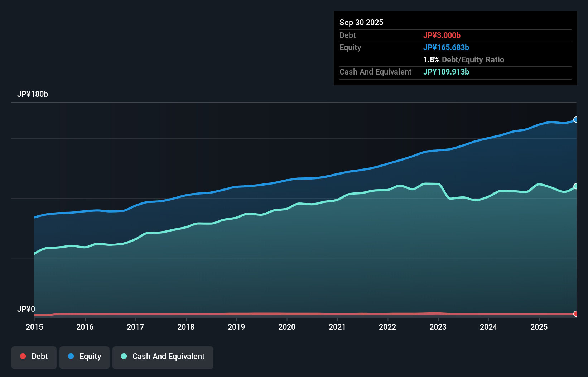
Task: Select the 2025 year label
Action: coord(539,327)
